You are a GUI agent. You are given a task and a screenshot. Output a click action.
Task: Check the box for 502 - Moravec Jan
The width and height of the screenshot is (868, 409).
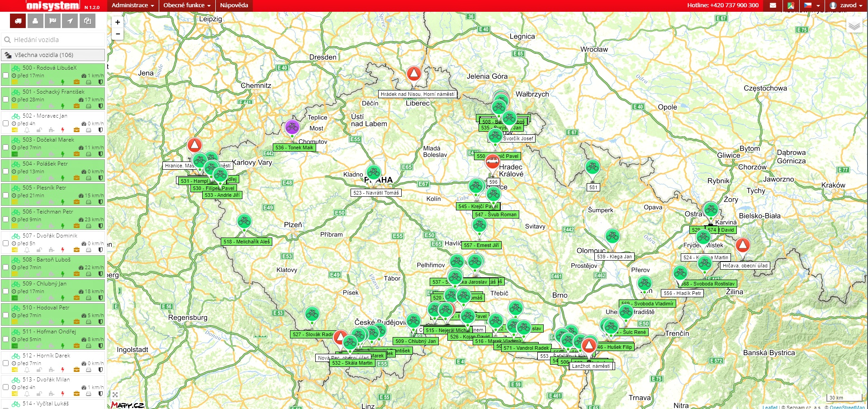tap(6, 124)
